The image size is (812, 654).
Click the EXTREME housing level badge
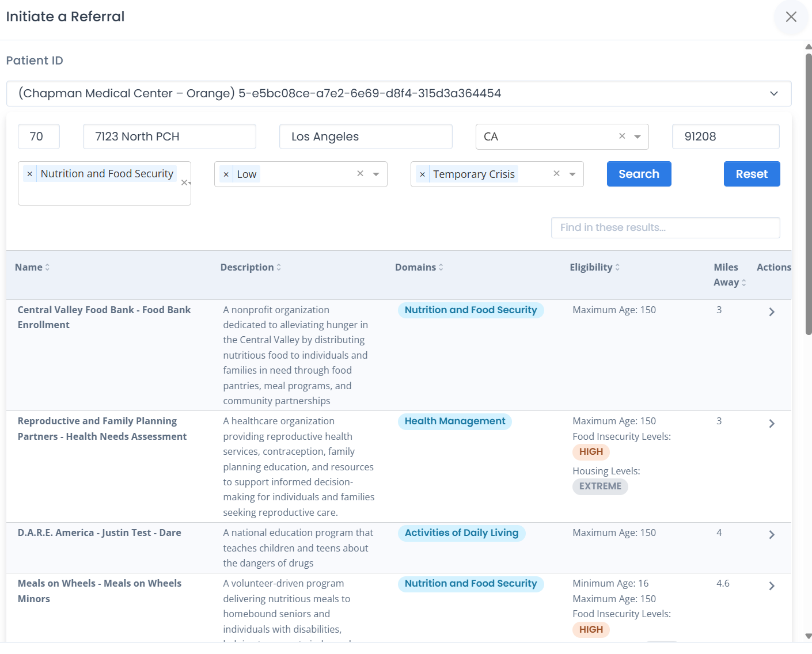(600, 486)
